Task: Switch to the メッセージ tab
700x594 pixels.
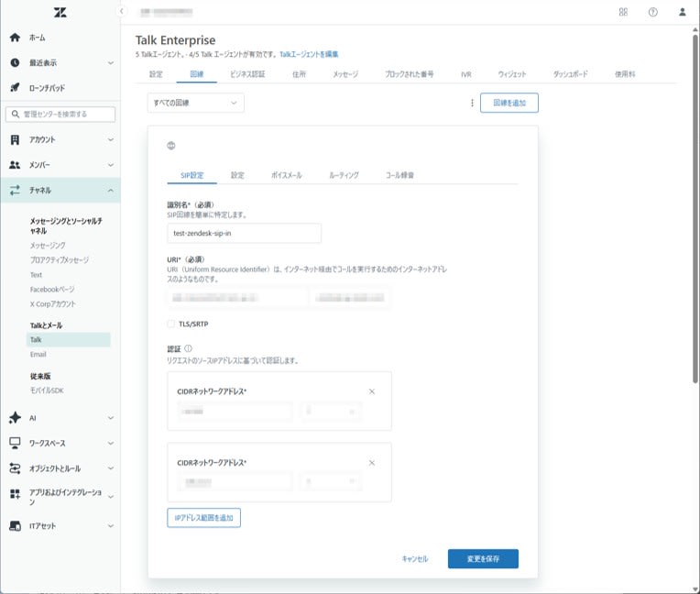Action: tap(345, 74)
